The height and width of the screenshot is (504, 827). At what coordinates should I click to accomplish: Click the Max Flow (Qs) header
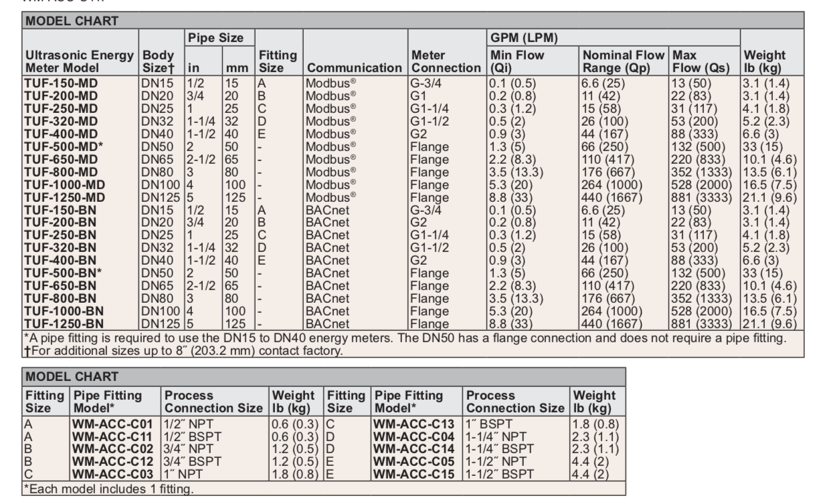pyautogui.click(x=701, y=62)
